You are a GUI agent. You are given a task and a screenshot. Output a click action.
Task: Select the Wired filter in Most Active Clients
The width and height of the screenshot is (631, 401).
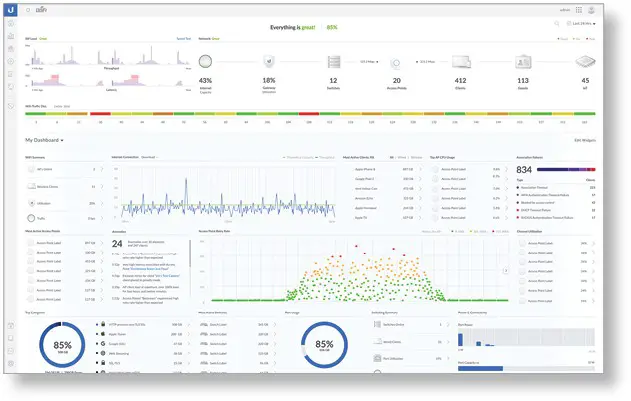402,157
